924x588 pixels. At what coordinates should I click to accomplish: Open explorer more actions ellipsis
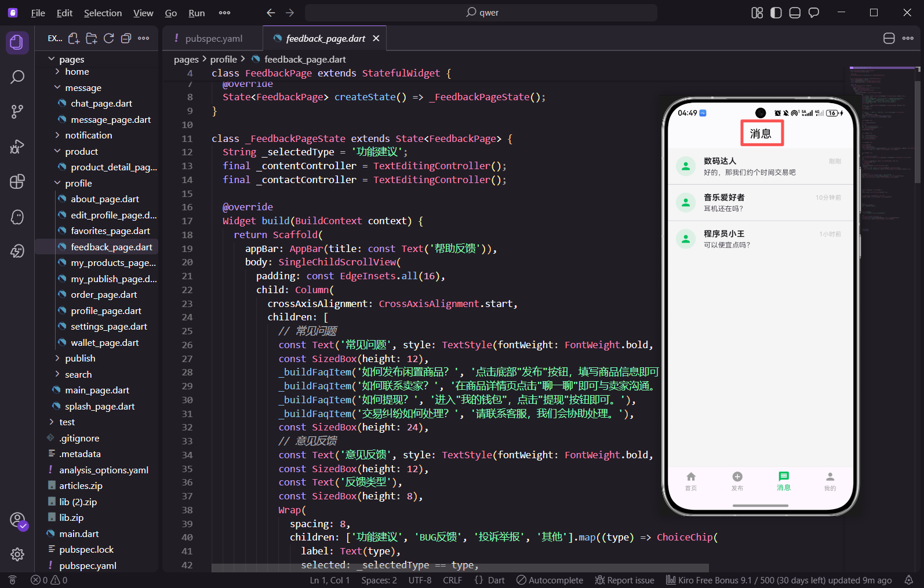click(x=144, y=38)
